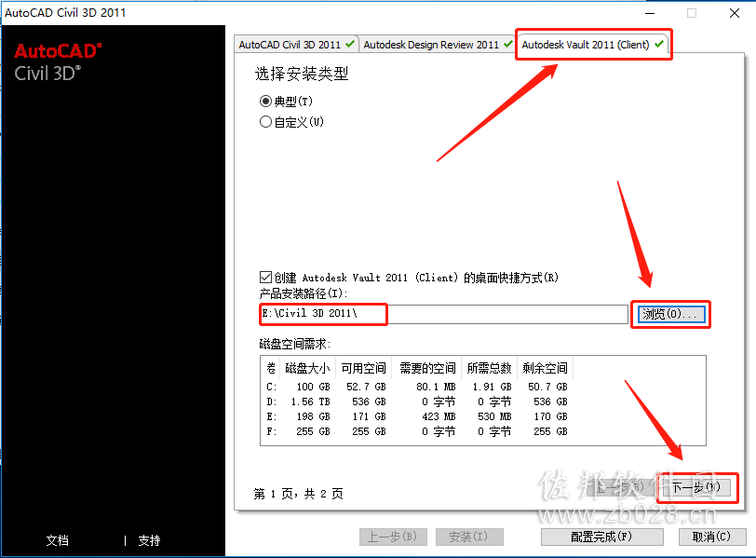This screenshot has width=756, height=558.
Task: Toggle desktop shortcut checkbox for Vault Client
Action: click(x=265, y=278)
